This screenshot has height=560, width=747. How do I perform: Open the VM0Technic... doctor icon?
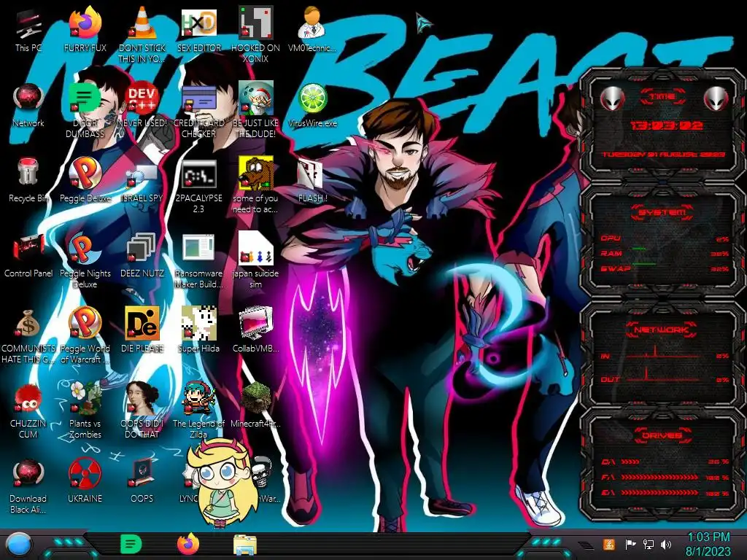point(312,23)
